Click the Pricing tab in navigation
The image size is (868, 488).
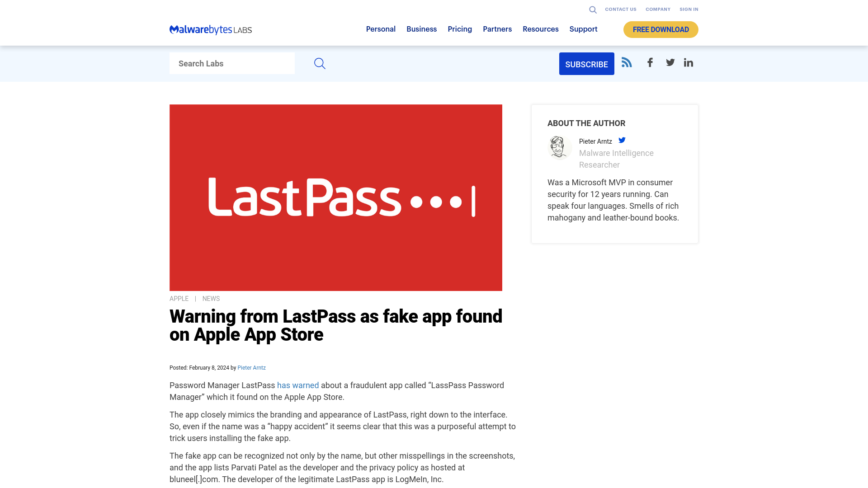(460, 28)
